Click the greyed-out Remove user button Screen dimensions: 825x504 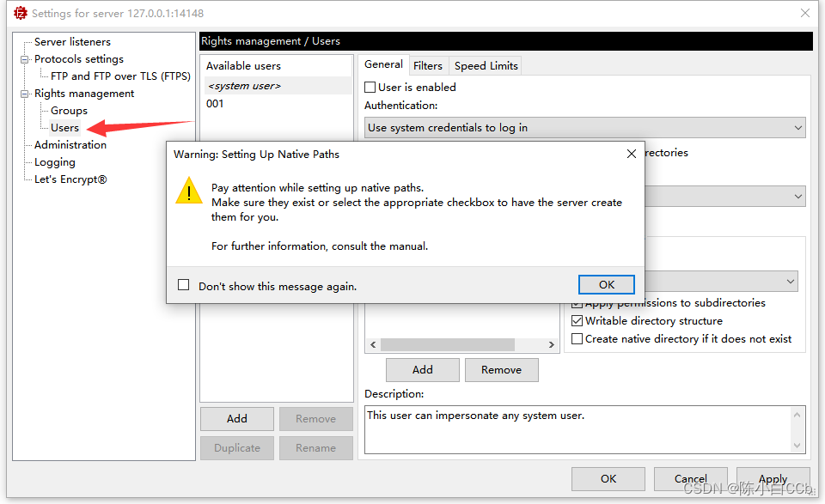pos(315,418)
